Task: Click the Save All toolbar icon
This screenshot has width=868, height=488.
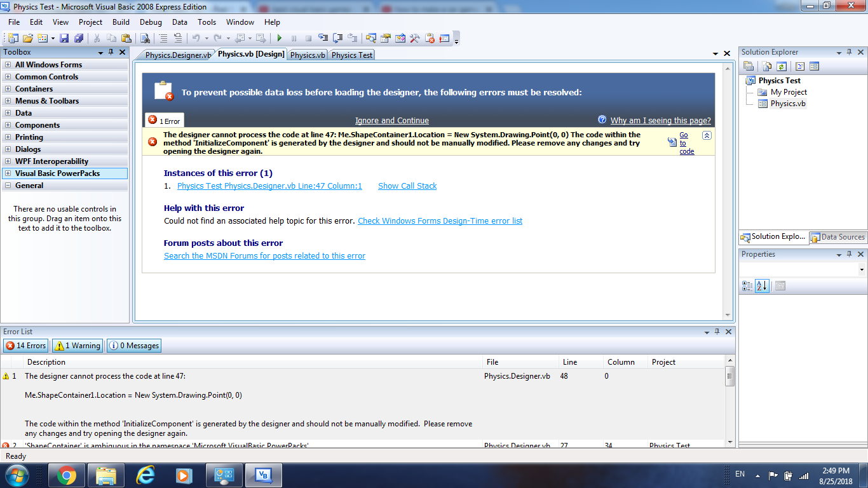Action: click(x=79, y=38)
